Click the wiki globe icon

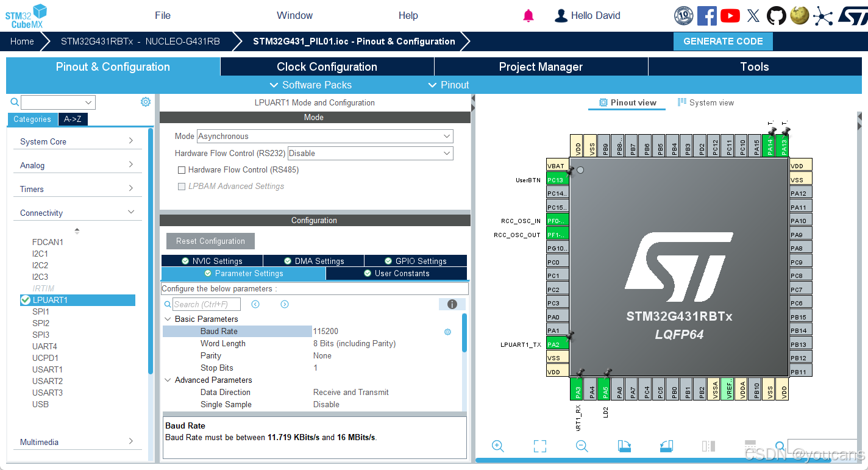[799, 16]
